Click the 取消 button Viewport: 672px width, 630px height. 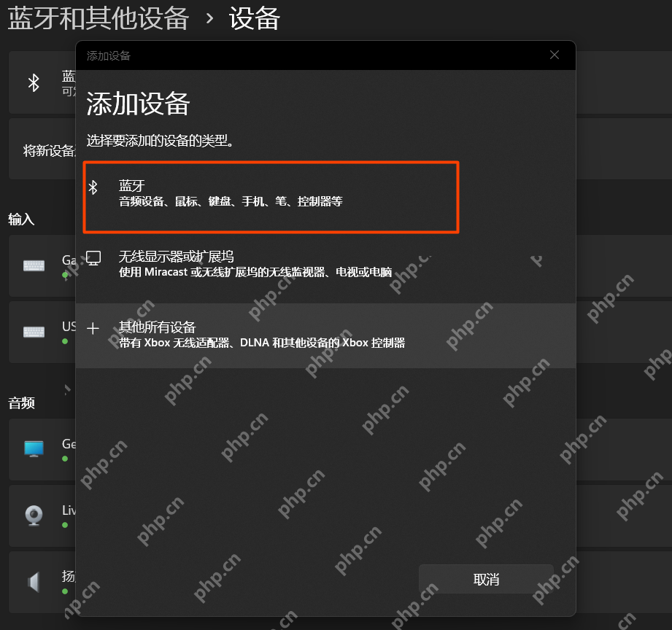pyautogui.click(x=486, y=579)
